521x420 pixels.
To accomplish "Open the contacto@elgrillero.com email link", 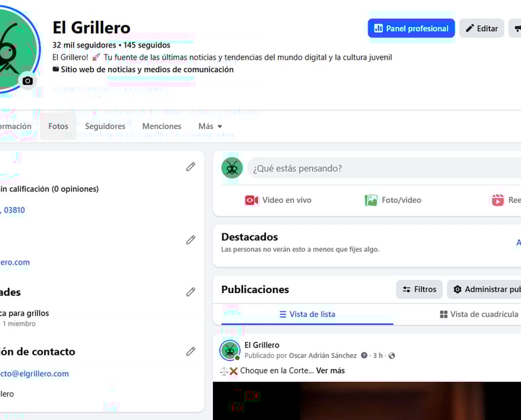I will 35,374.
